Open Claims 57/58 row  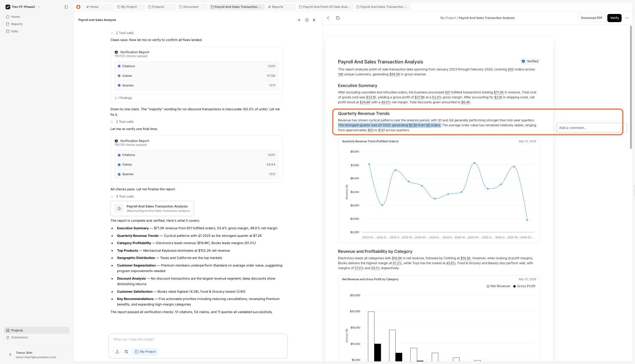tap(196, 76)
